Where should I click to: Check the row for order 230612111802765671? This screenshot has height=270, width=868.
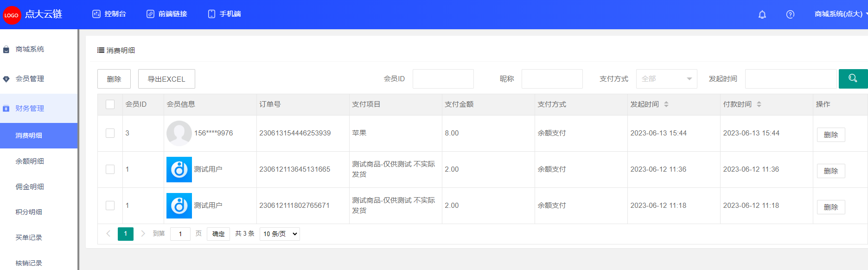click(110, 206)
